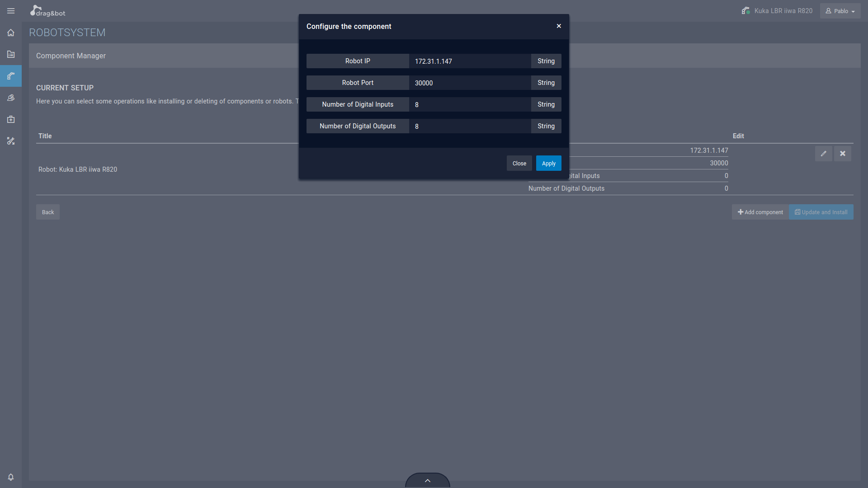The height and width of the screenshot is (488, 868).
Task: Click the ROBOTSYSTEM page title
Action: (67, 33)
